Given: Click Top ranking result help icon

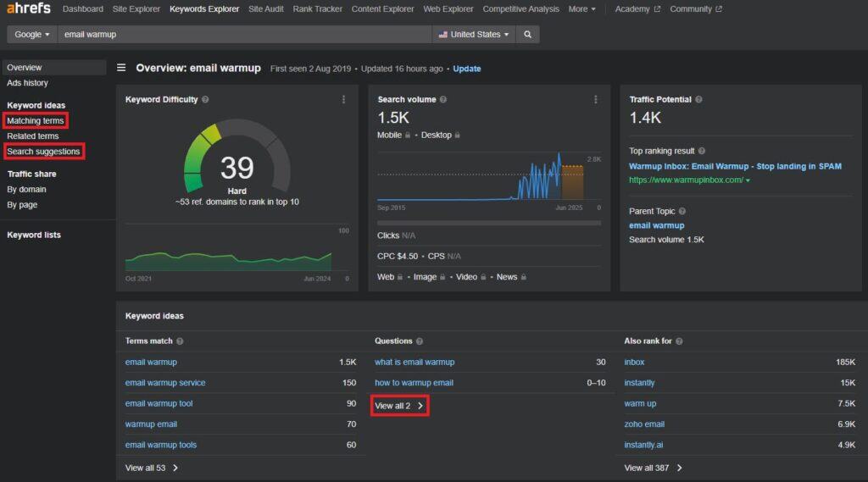Looking at the screenshot, I should pyautogui.click(x=701, y=151).
